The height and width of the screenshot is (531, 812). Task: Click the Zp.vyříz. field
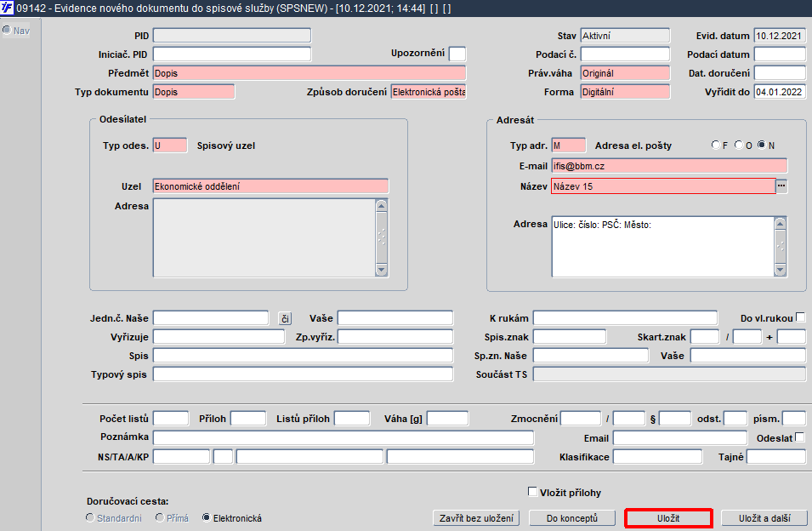(395, 337)
